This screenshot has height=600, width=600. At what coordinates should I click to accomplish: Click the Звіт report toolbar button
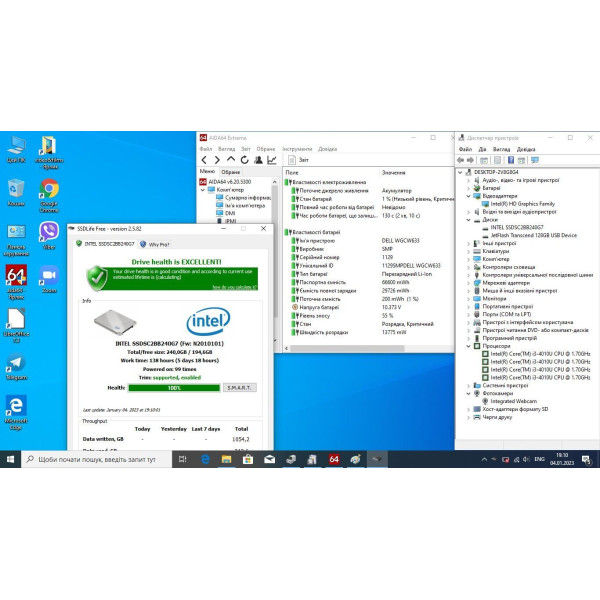click(x=298, y=160)
